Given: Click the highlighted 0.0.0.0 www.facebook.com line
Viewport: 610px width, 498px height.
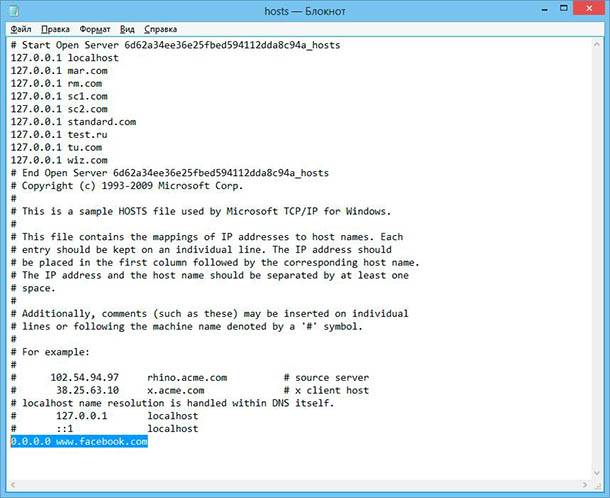Looking at the screenshot, I should 79,442.
